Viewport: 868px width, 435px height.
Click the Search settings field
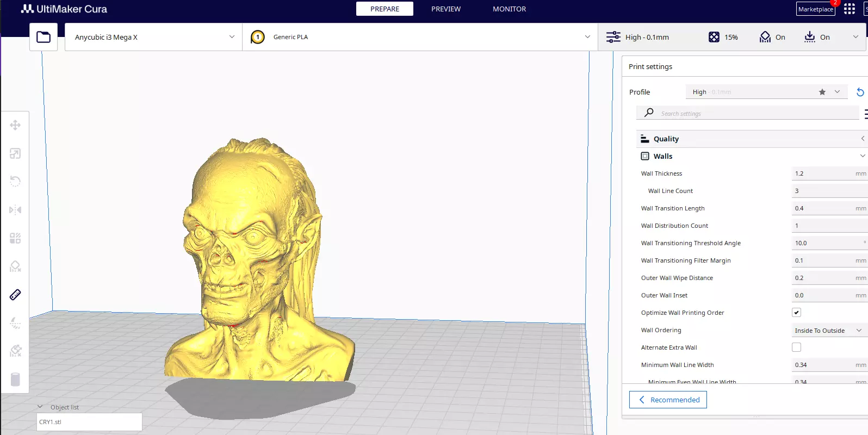(x=748, y=113)
